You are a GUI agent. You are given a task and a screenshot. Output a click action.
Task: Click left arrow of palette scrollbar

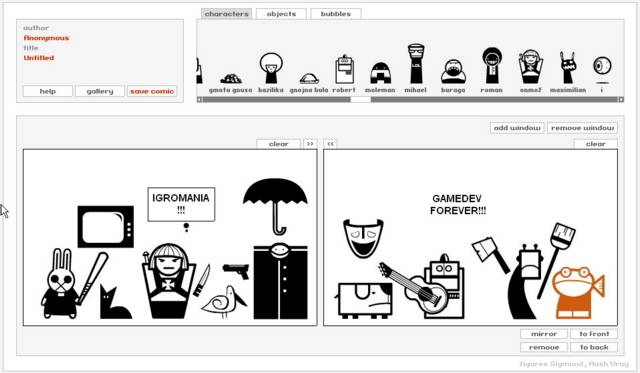pyautogui.click(x=199, y=99)
